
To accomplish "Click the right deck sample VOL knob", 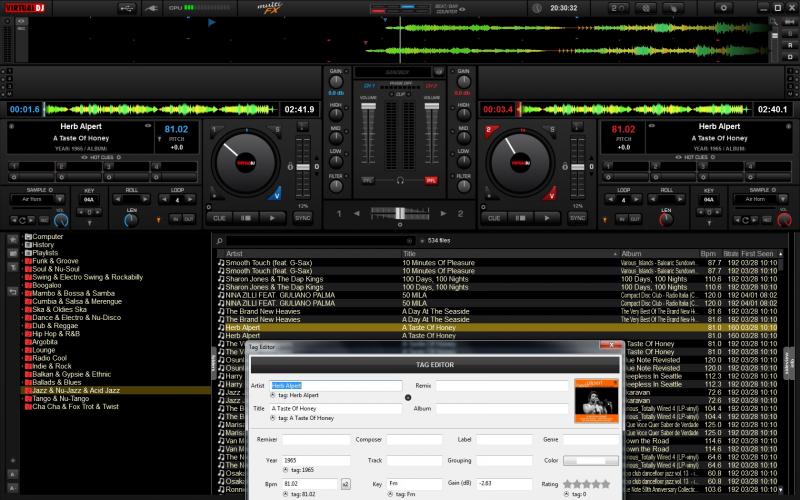I will pos(784,220).
